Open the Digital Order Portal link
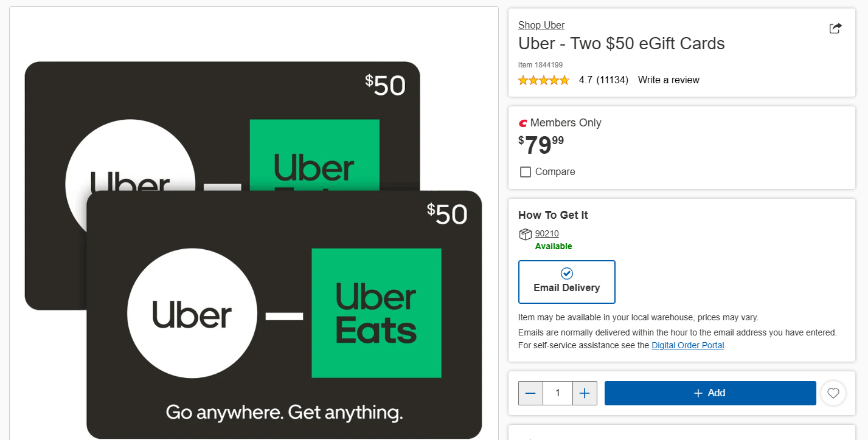 pyautogui.click(x=688, y=345)
